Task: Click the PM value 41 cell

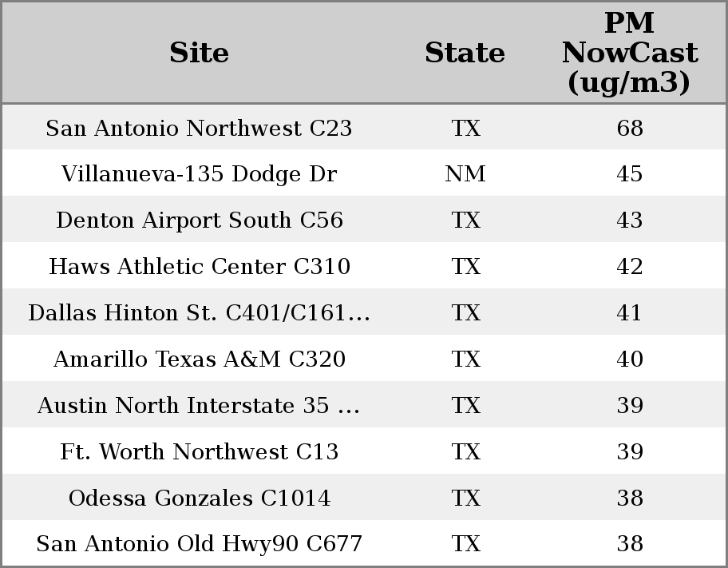Action: pyautogui.click(x=630, y=313)
